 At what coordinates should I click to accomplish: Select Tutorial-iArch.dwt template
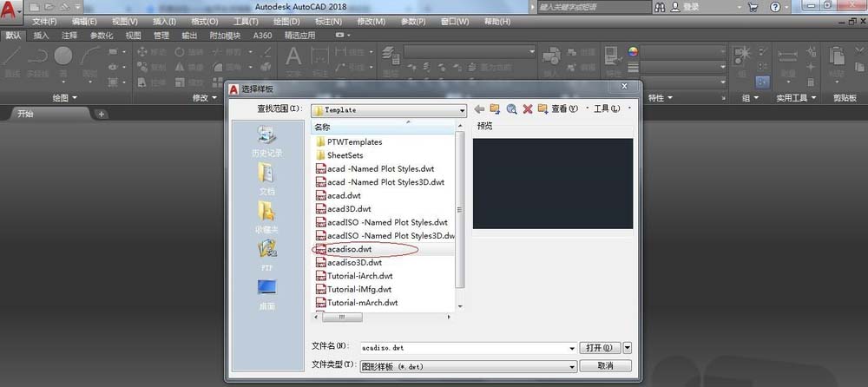(x=360, y=276)
